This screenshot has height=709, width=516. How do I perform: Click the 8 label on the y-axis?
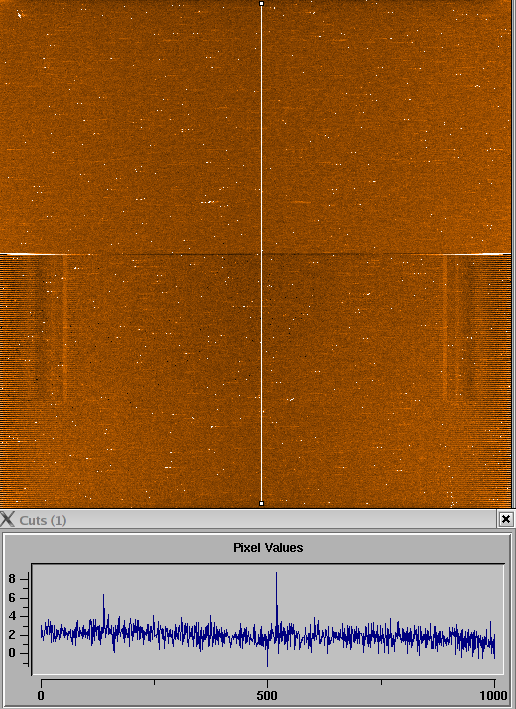click(x=12, y=579)
